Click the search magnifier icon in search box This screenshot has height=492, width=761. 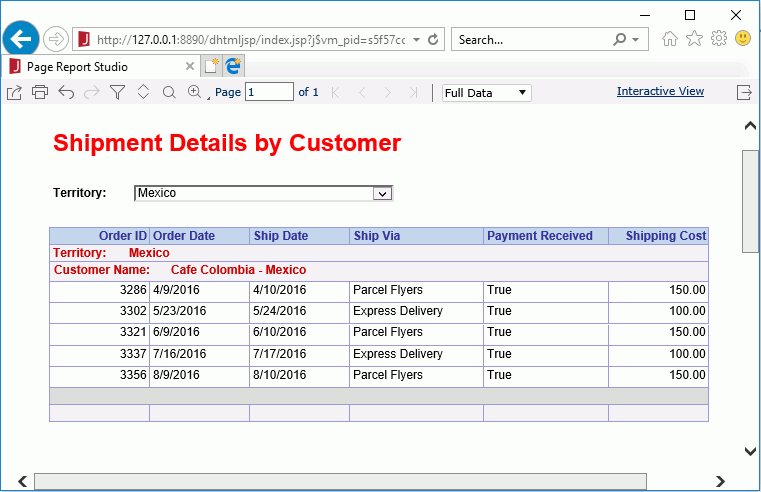pyautogui.click(x=620, y=39)
